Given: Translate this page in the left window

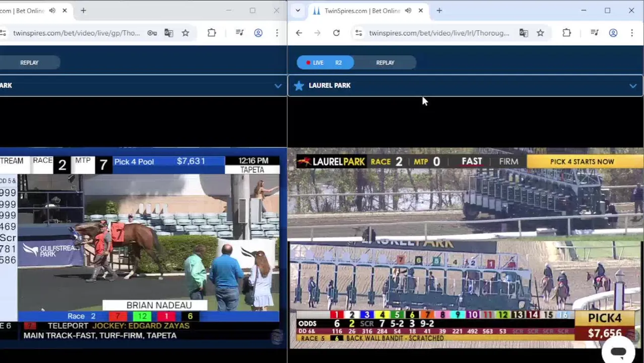Looking at the screenshot, I should tap(168, 33).
